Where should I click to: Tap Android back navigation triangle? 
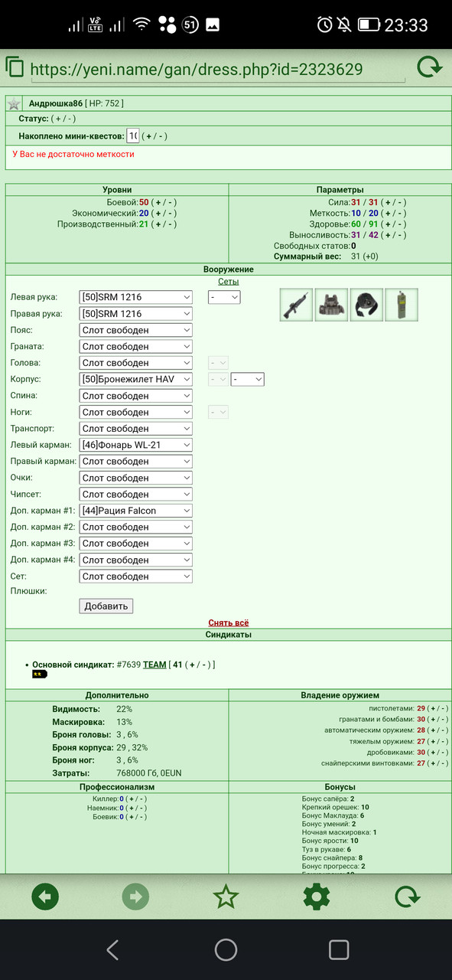click(x=112, y=950)
